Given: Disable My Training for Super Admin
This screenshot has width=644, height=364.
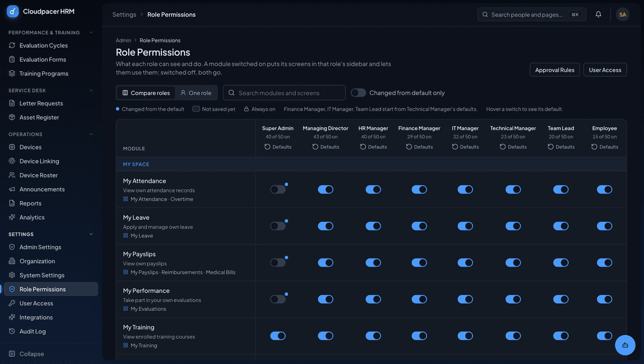Looking at the screenshot, I should tap(278, 336).
